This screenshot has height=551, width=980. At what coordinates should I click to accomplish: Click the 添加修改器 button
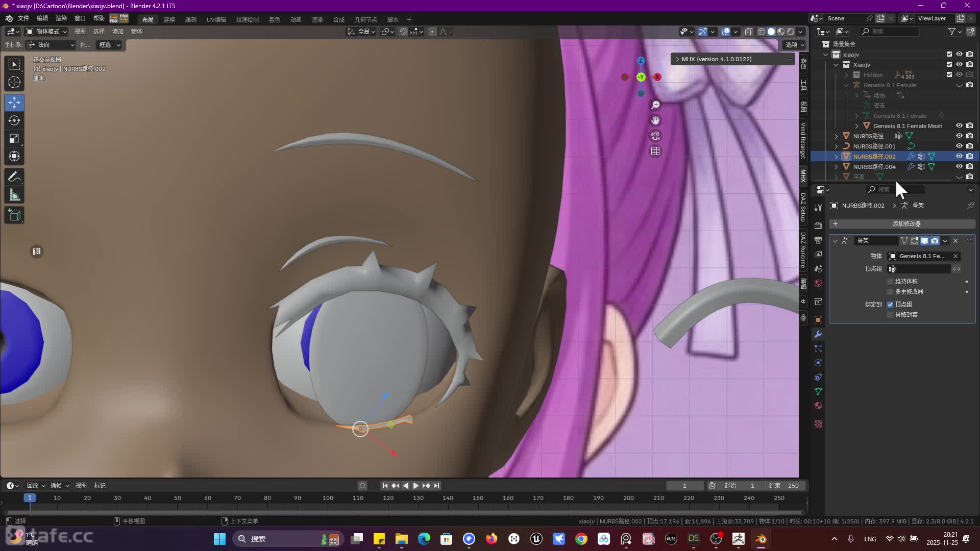pos(906,224)
